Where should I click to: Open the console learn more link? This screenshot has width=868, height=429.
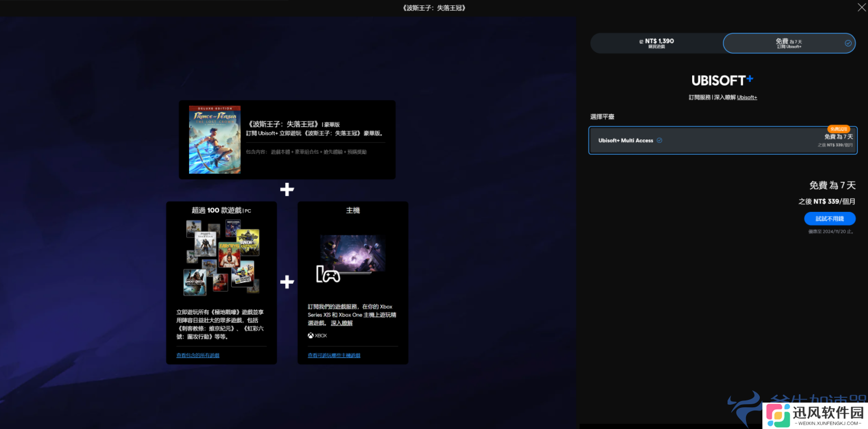point(342,323)
